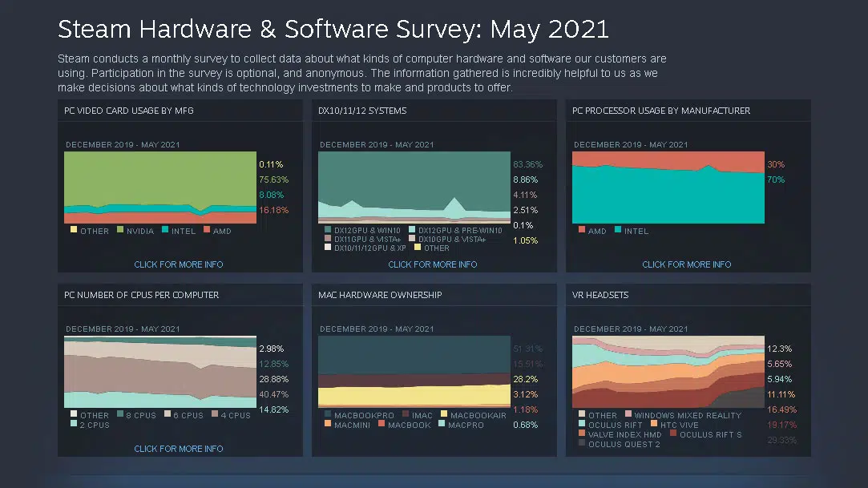This screenshot has width=868, height=488.
Task: Click the 70% processor share value
Action: pos(776,179)
